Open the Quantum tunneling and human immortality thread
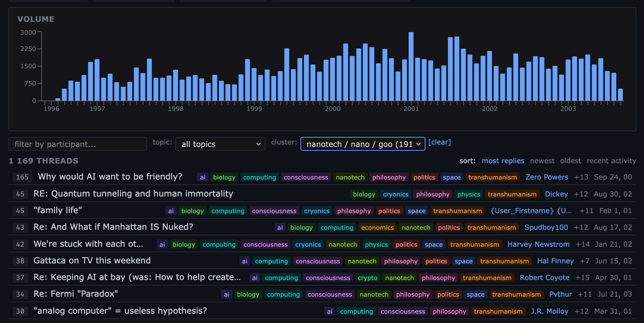Screen dimensions: 644x323 point(133,194)
